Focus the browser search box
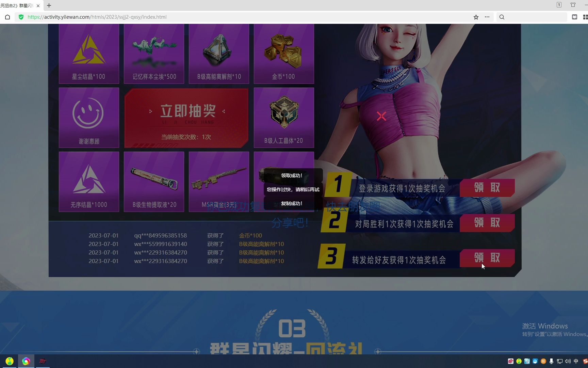Screen dimensions: 588x368 tap(533, 17)
